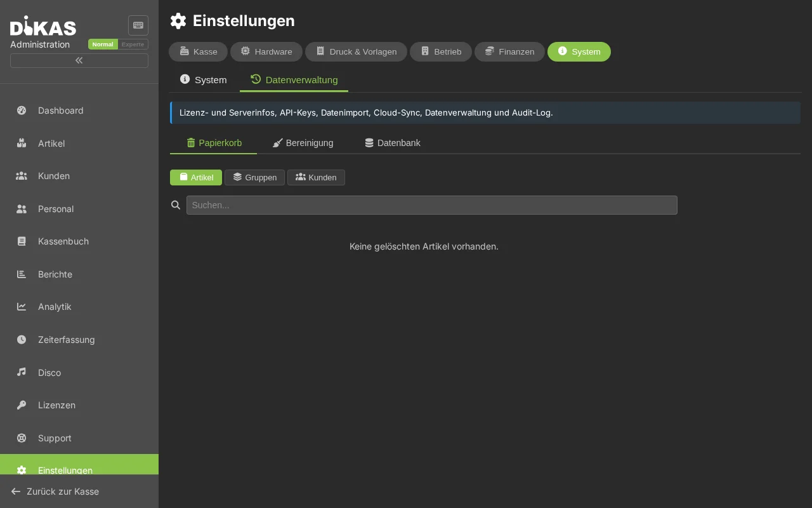
Task: Click the building icon on Betrieb
Action: pyautogui.click(x=425, y=51)
